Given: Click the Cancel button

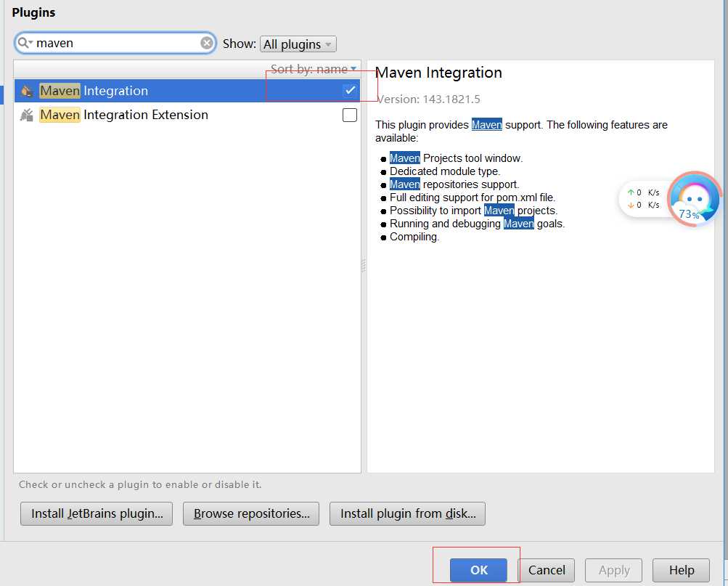Looking at the screenshot, I should pyautogui.click(x=547, y=570).
